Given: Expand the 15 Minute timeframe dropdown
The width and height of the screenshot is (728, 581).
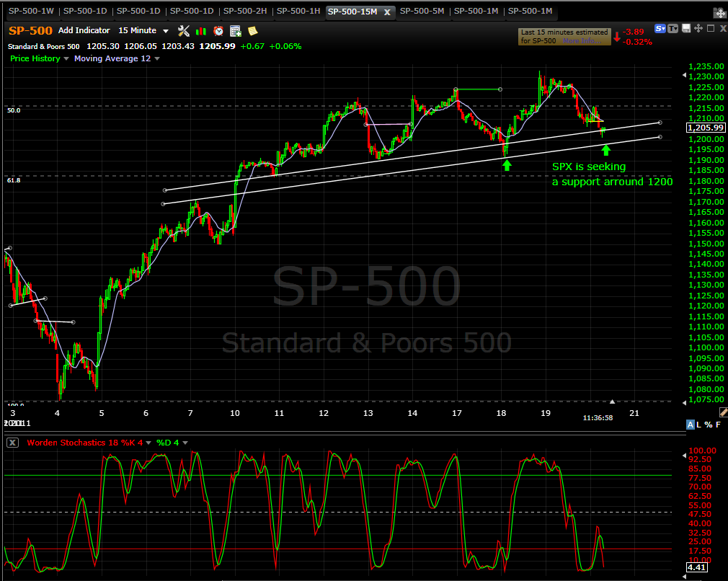Looking at the screenshot, I should pyautogui.click(x=166, y=31).
